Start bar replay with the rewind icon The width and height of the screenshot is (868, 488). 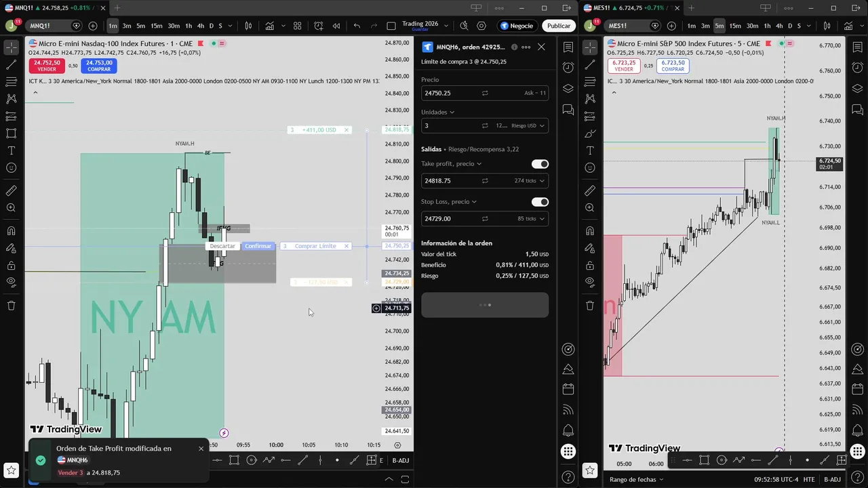click(x=336, y=26)
